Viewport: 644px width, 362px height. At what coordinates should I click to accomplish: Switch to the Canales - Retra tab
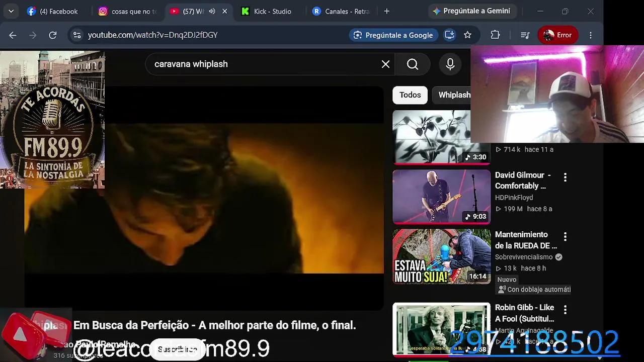coord(341,11)
